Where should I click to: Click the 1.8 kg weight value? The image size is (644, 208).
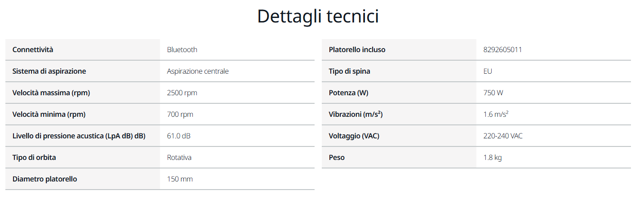coord(493,157)
